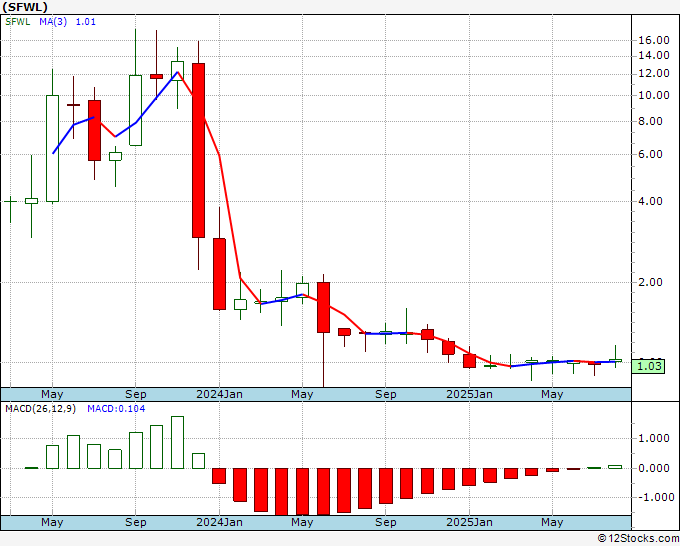Viewport: 680px width, 546px height.
Task: Click the (SFWL) chart title
Action: tap(25, 7)
